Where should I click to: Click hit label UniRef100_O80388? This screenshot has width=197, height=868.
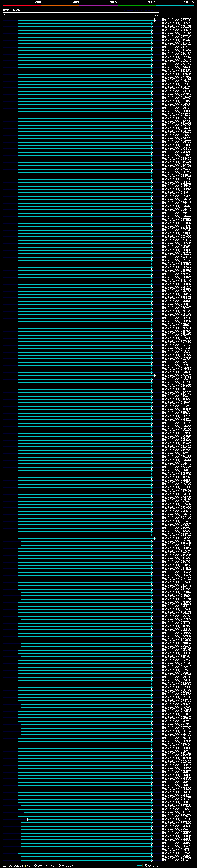pos(177,457)
